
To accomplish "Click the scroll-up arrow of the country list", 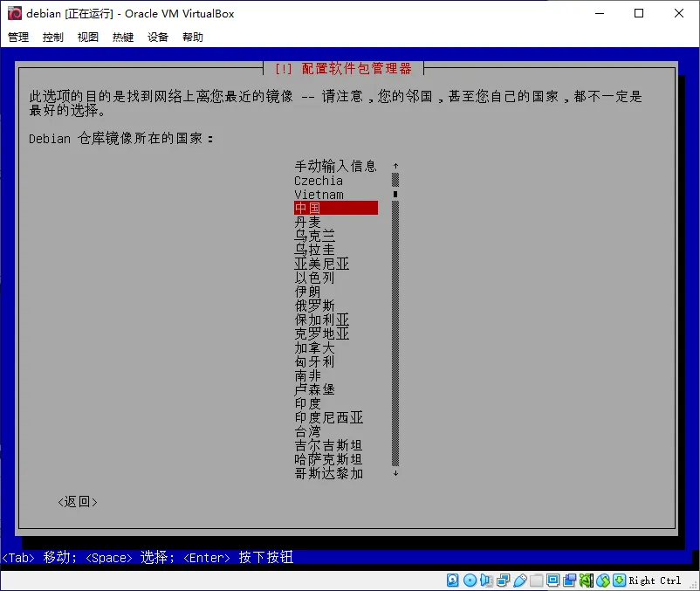I will 395,166.
